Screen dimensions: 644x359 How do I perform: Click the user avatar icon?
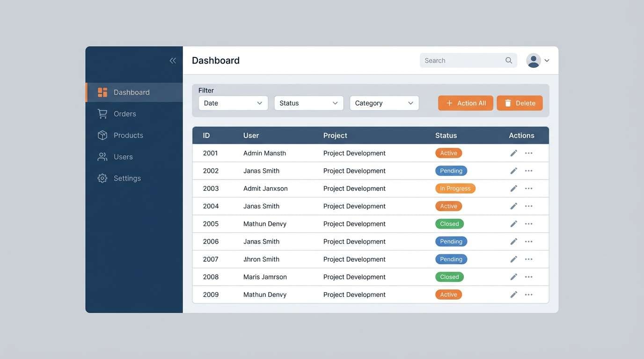tap(533, 59)
